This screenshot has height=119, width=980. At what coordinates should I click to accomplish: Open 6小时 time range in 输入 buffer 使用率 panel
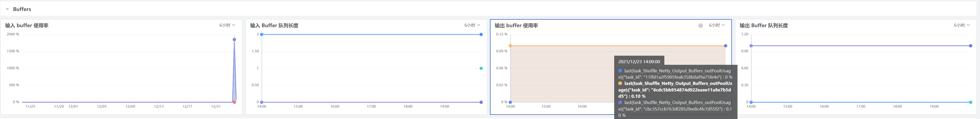[x=227, y=25]
